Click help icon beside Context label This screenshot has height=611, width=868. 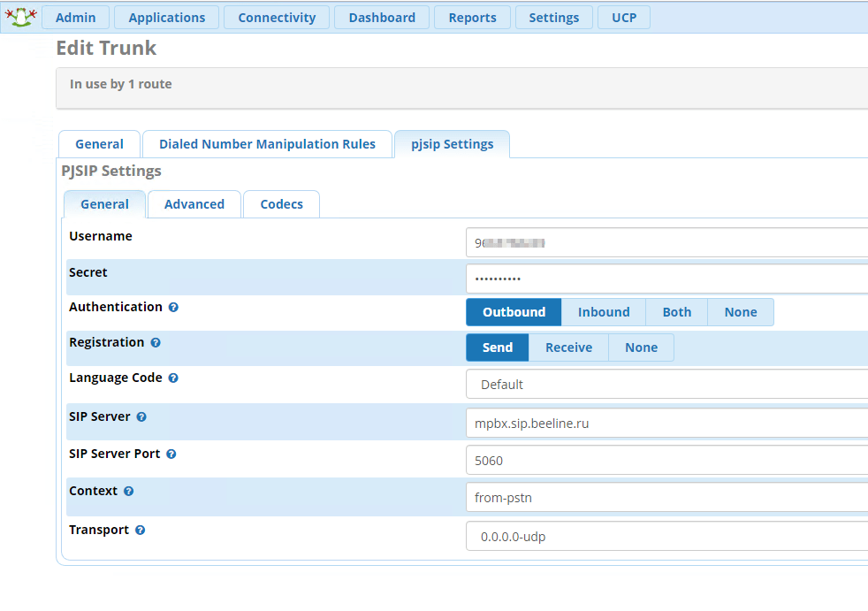pyautogui.click(x=129, y=492)
